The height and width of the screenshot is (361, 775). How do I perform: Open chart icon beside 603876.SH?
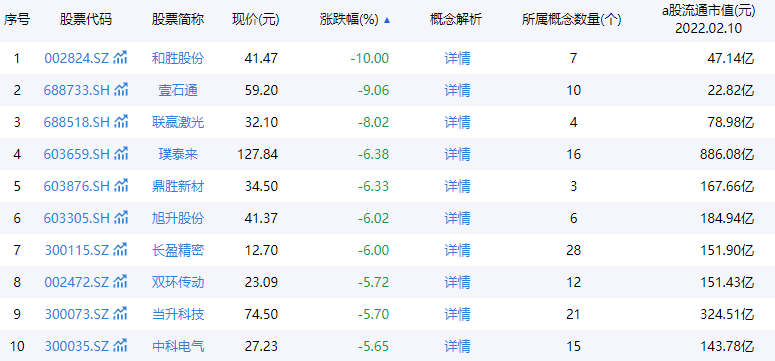[x=121, y=186]
